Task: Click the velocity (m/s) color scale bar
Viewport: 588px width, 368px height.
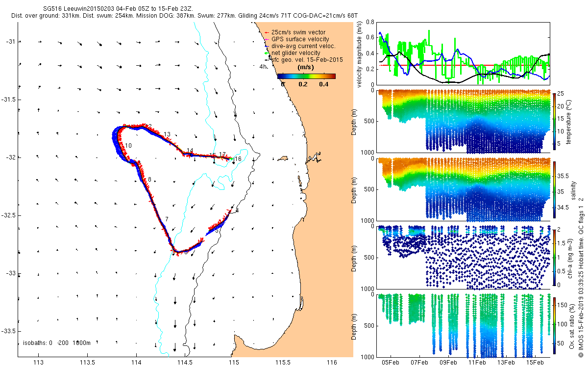Action: [x=306, y=76]
